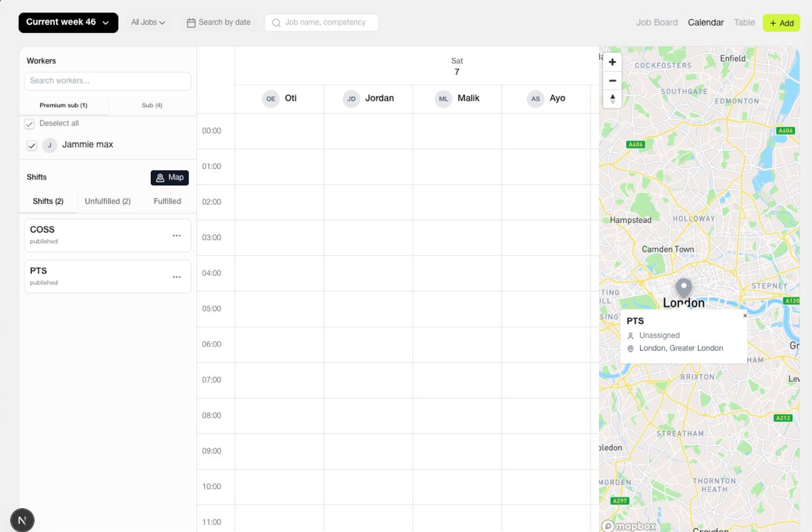Screen dimensions: 812x532
Task: Uncheck the Jammie max worker checkbox
Action: (x=32, y=145)
